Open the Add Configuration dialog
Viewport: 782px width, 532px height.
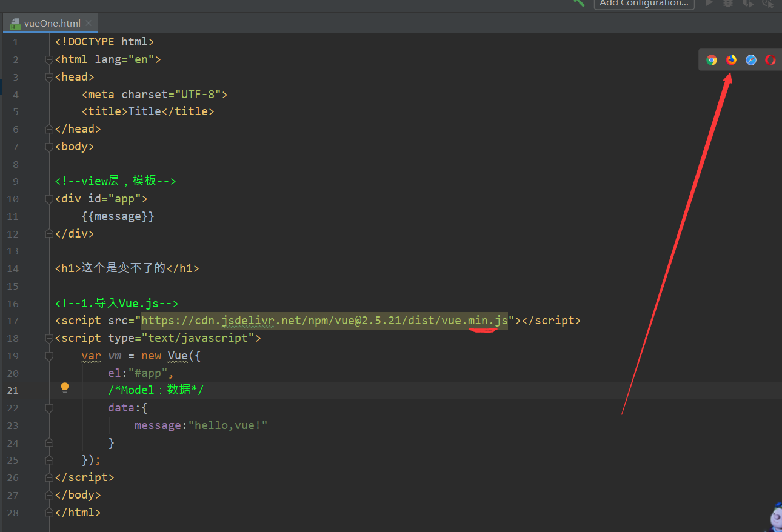pos(644,3)
